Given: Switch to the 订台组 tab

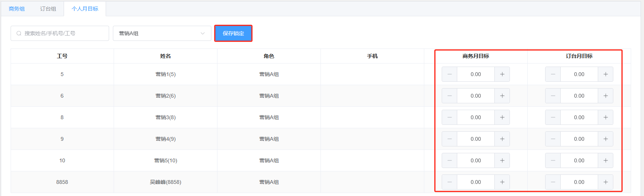Looking at the screenshot, I should [48, 9].
